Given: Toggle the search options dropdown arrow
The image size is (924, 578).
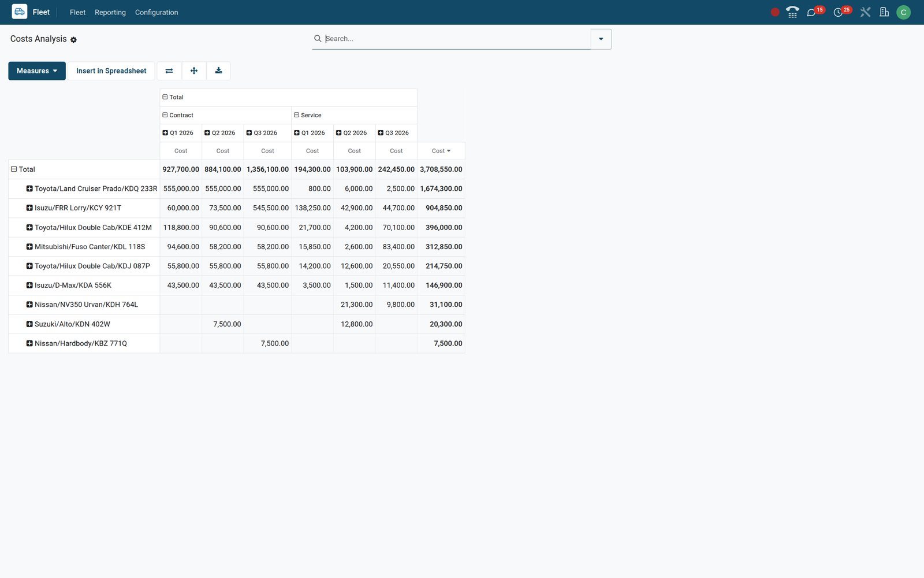Looking at the screenshot, I should [601, 39].
